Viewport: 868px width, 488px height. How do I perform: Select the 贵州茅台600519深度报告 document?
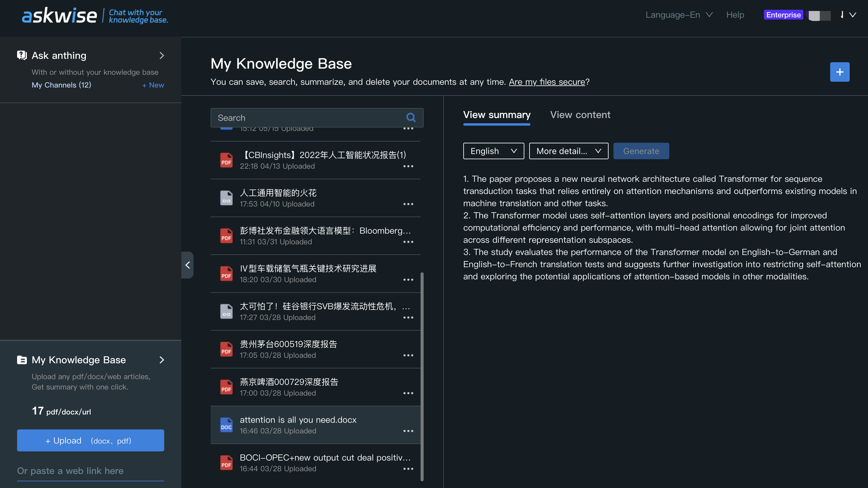coord(315,349)
